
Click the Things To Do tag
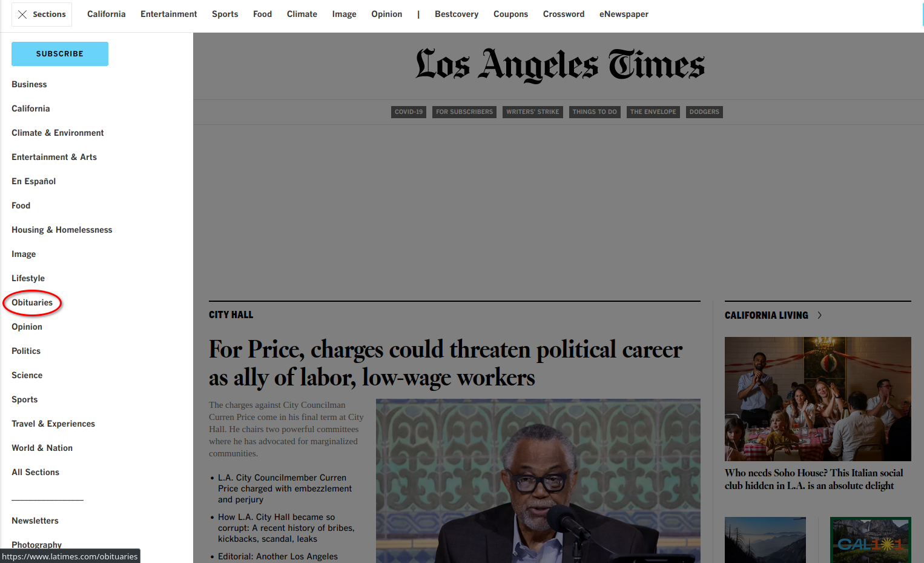click(595, 112)
